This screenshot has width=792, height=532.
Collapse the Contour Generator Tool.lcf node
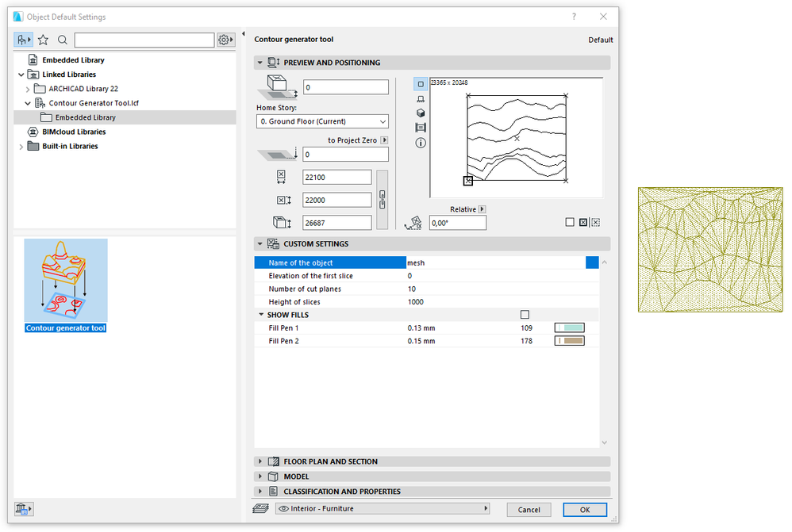28,104
